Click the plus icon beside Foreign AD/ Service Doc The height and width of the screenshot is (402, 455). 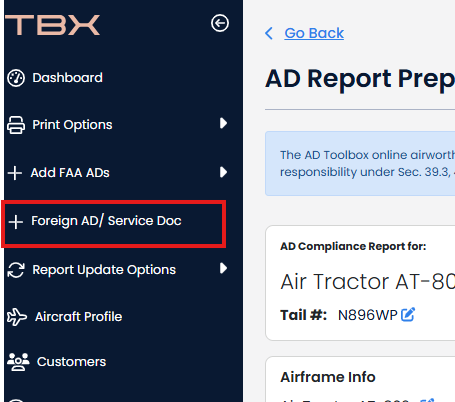pos(16,222)
